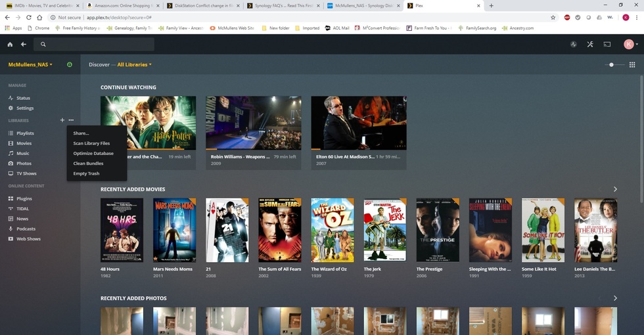Open Chrome Apps bookmark icon

pyautogui.click(x=13, y=28)
